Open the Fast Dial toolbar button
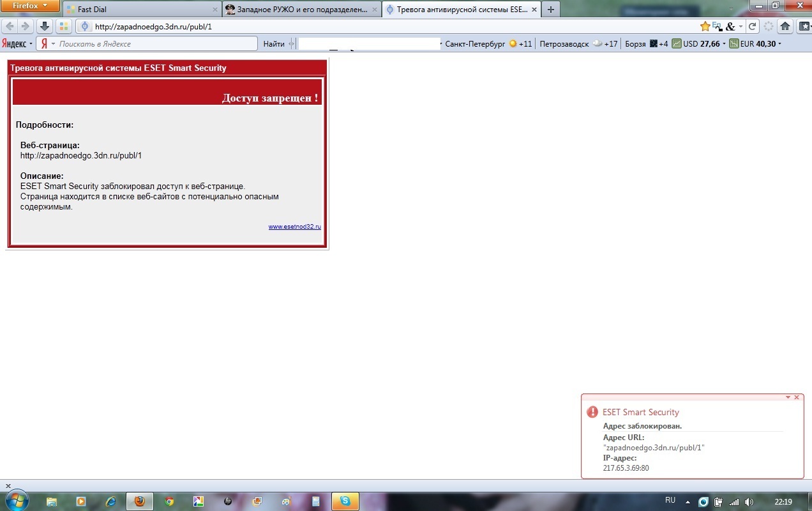Image resolution: width=812 pixels, height=511 pixels. point(63,26)
